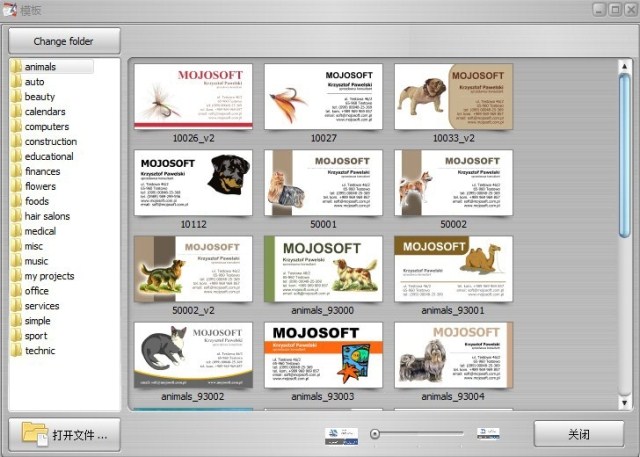Image resolution: width=640 pixels, height=457 pixels.
Task: Maximize the template window
Action: click(x=615, y=9)
